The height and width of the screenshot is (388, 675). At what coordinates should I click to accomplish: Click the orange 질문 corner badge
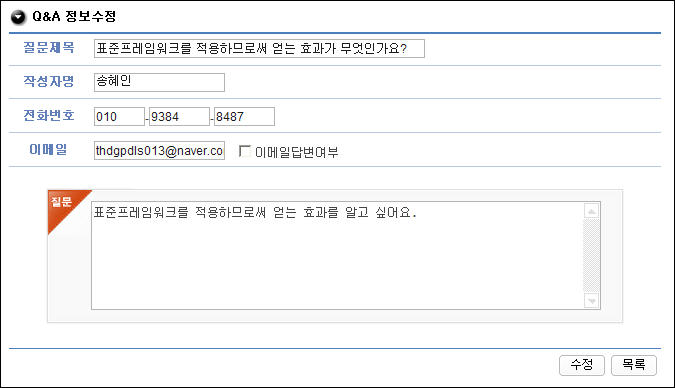(65, 206)
